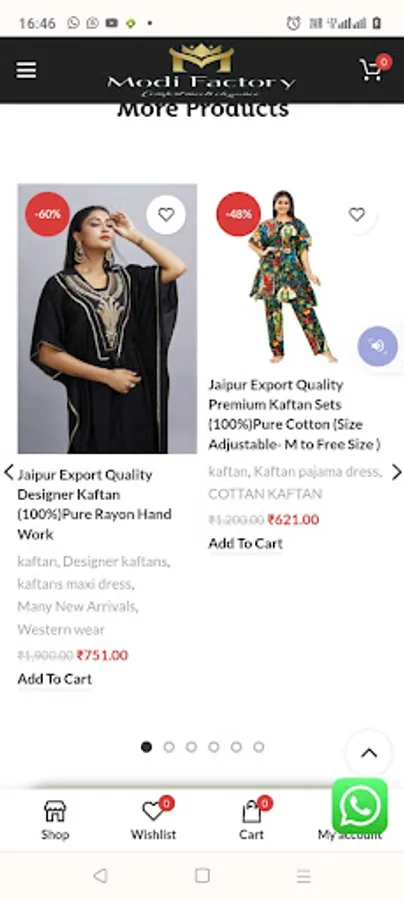Screen dimensions: 404x900
Task: Open 'Designer kaftans' category link
Action: click(116, 561)
